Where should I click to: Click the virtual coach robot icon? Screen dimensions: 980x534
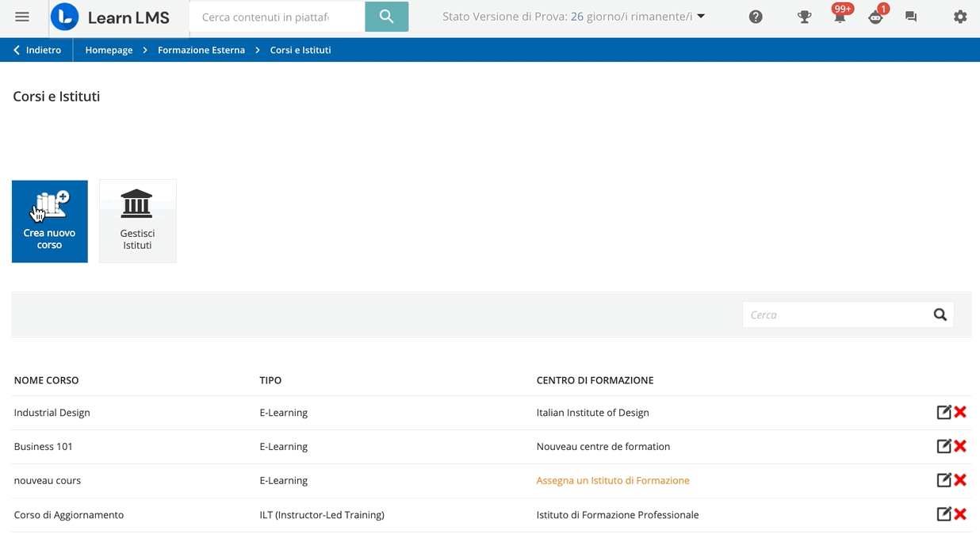tap(875, 17)
